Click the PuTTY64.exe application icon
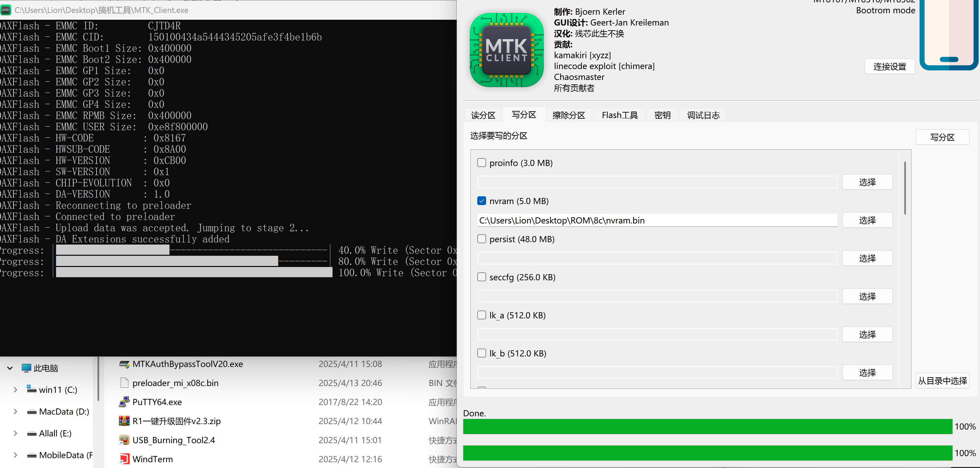Image resolution: width=980 pixels, height=468 pixels. [124, 402]
